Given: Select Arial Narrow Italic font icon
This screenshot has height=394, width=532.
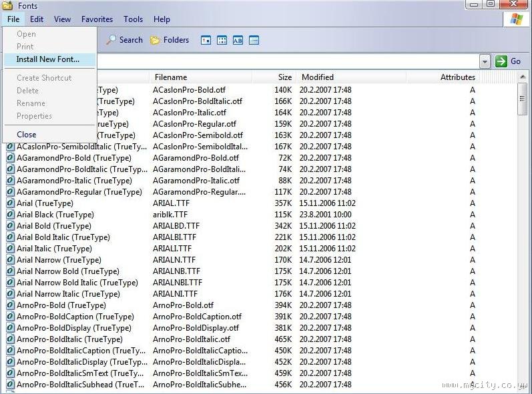Looking at the screenshot, I should 11,294.
